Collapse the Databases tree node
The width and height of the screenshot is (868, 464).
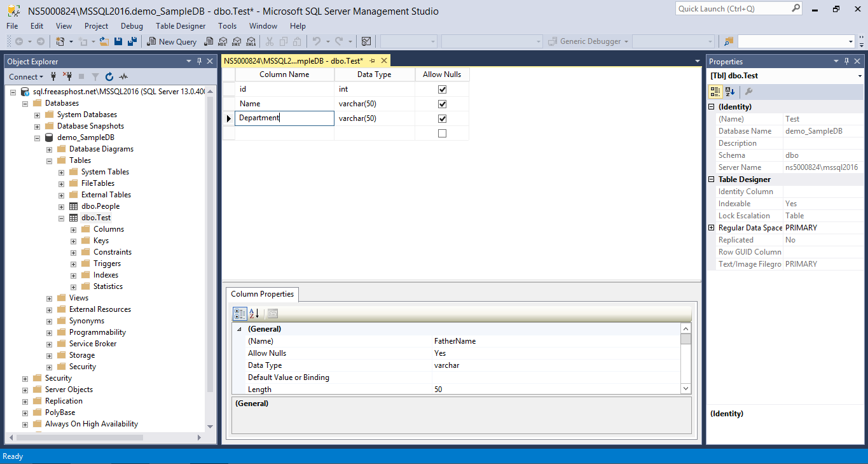[25, 103]
